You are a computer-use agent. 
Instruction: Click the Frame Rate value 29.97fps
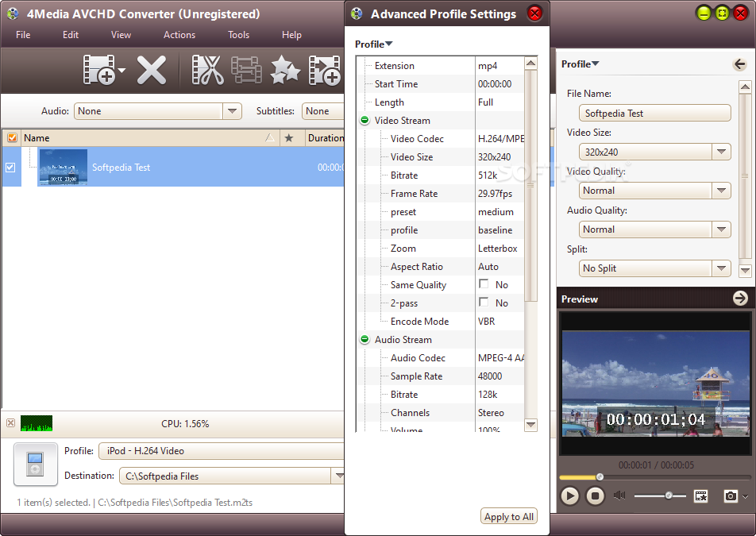click(496, 194)
